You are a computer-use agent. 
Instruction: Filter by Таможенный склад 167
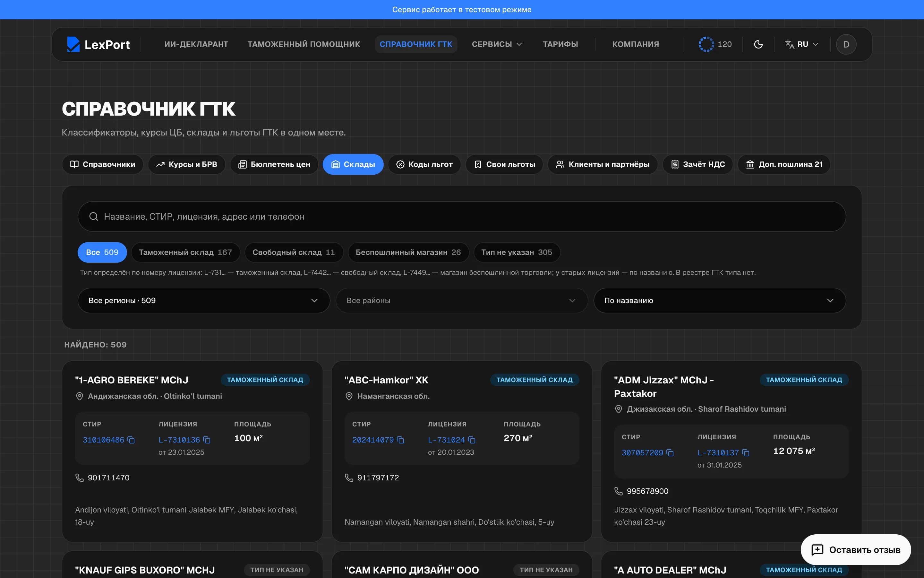point(185,252)
